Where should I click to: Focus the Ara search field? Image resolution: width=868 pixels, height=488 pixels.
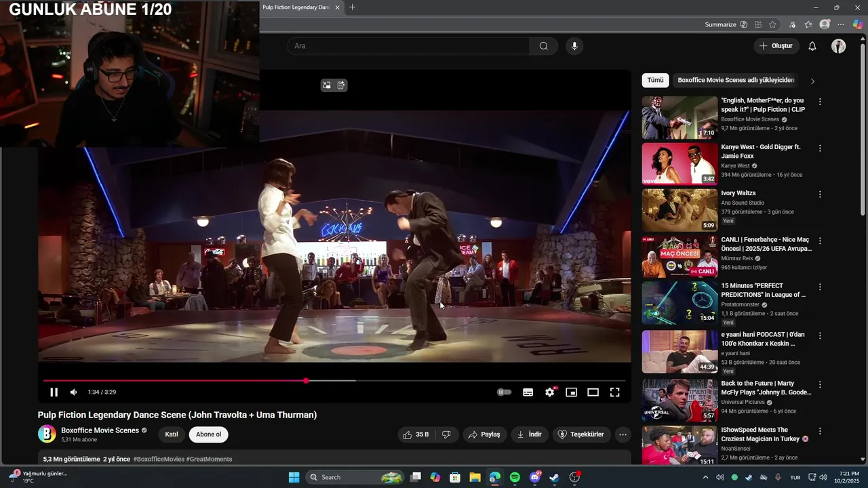tap(408, 46)
